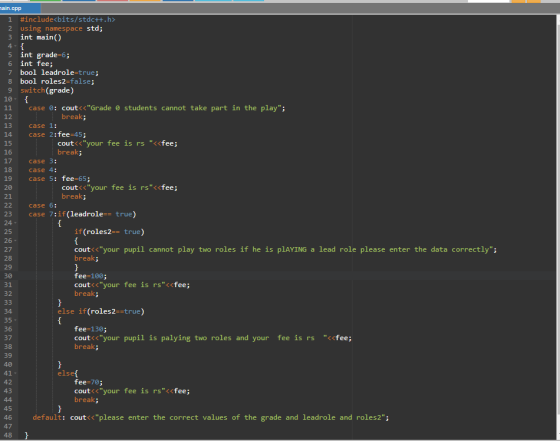Click 'fee=100;' on line 30
The width and height of the screenshot is (560, 441).
90,276
